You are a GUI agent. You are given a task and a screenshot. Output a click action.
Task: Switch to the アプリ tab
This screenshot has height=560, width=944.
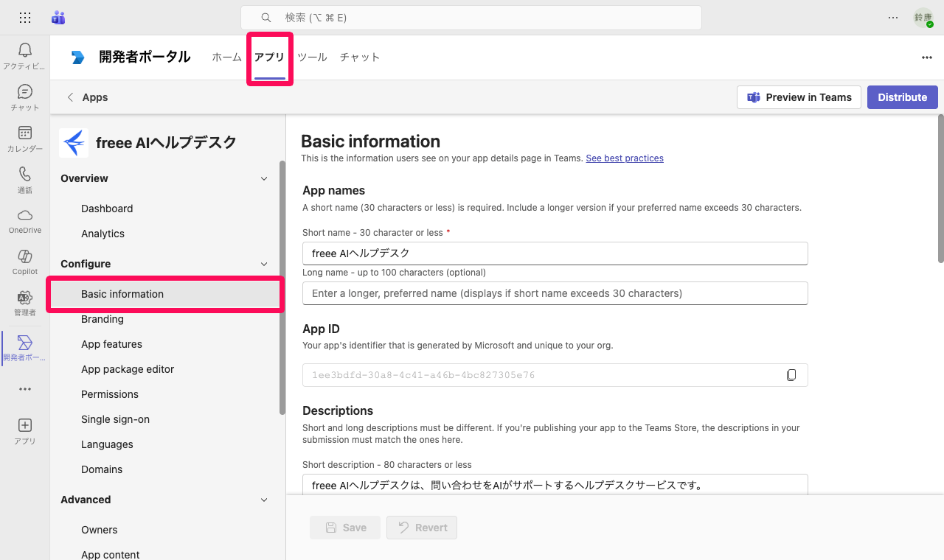point(269,57)
